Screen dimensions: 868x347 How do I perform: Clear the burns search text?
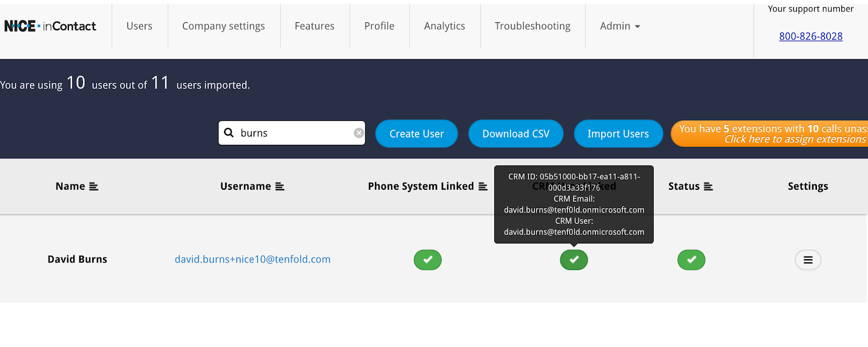coord(359,133)
